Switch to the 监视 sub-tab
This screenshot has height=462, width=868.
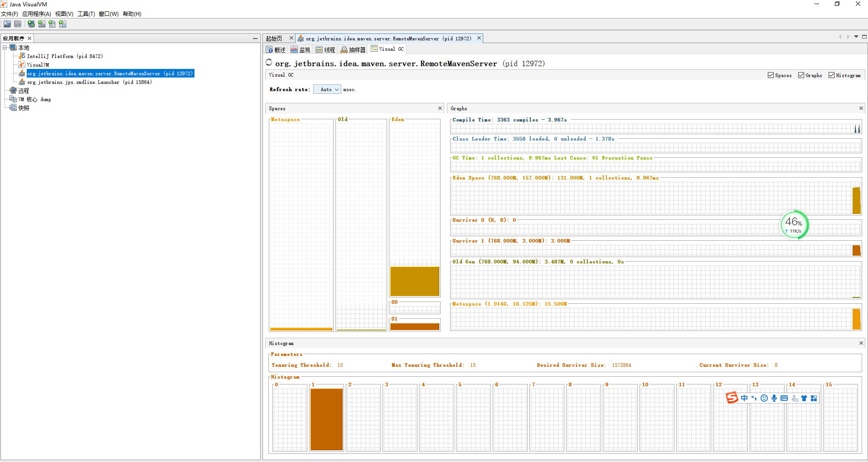click(301, 49)
